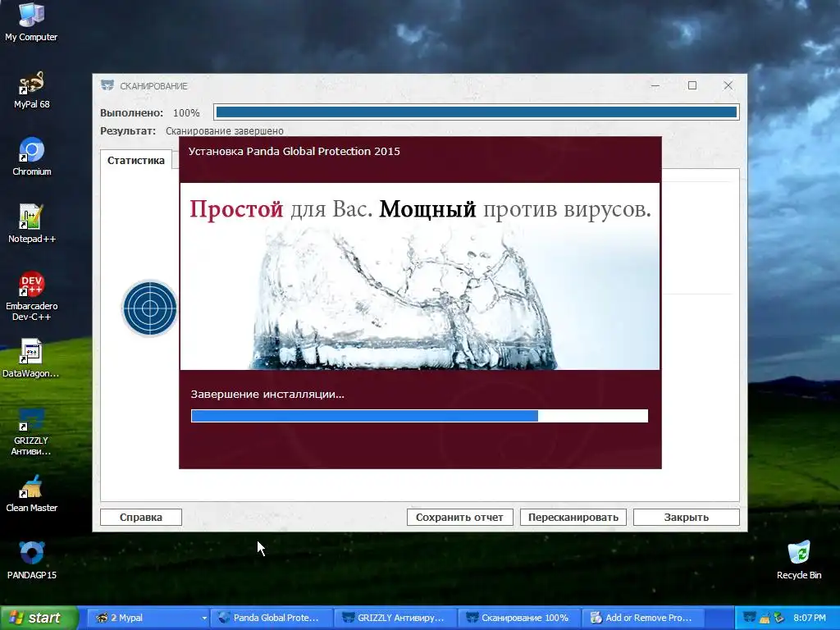840x630 pixels.
Task: Launch MyPal 68 browser shortcut
Action: 31,89
